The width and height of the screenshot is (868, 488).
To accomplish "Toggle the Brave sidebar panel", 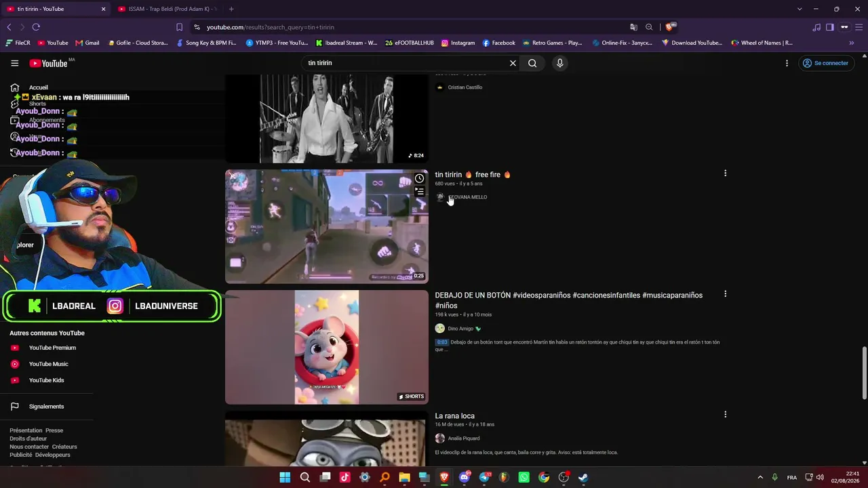I will [x=830, y=27].
